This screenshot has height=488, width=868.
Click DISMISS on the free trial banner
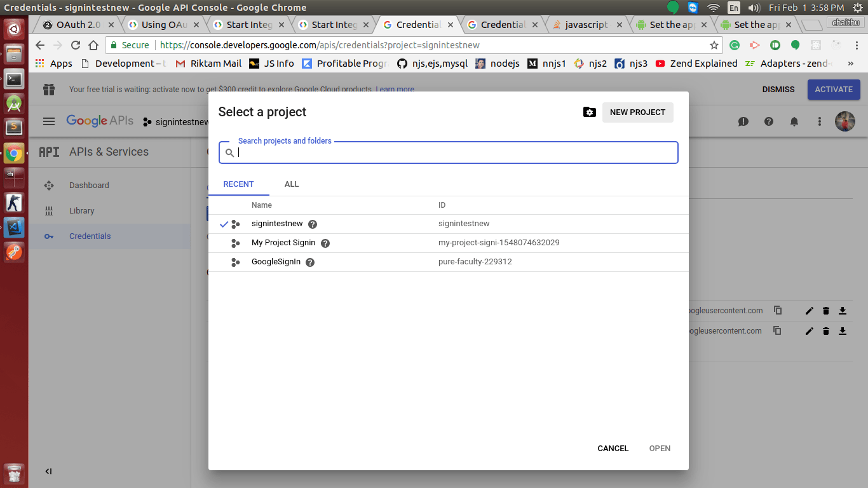click(x=778, y=90)
